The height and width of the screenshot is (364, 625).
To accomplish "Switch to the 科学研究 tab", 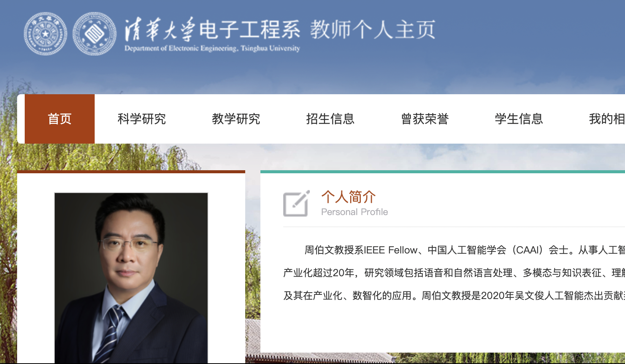I will click(x=142, y=119).
